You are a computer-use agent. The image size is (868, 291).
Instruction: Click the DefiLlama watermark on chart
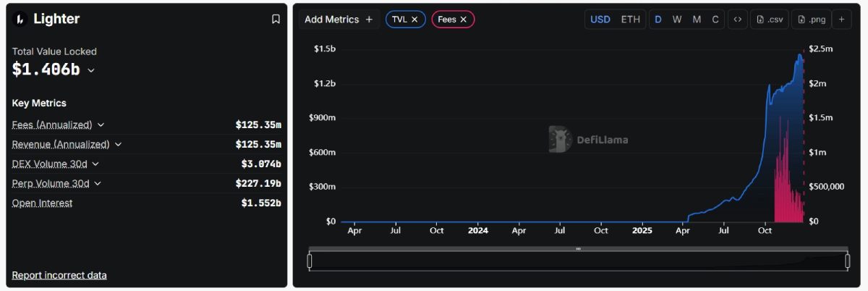point(588,139)
